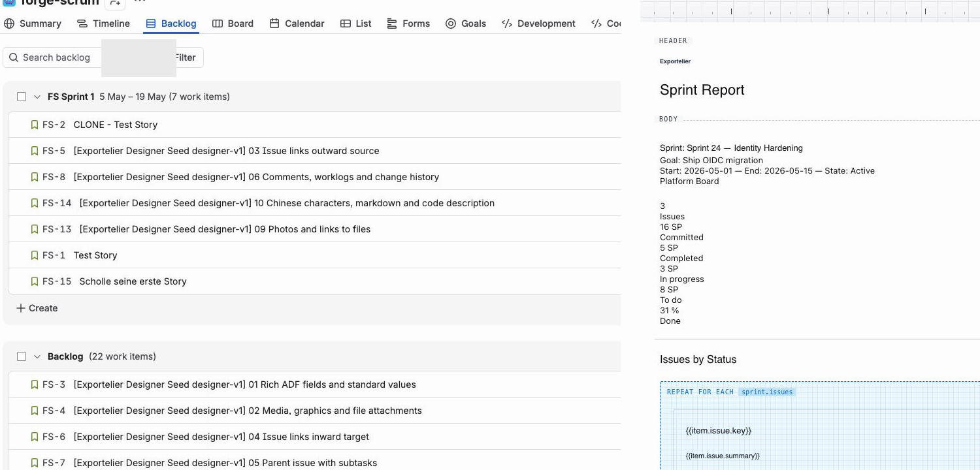
Task: Click story icon of FS-1
Action: [x=35, y=255]
